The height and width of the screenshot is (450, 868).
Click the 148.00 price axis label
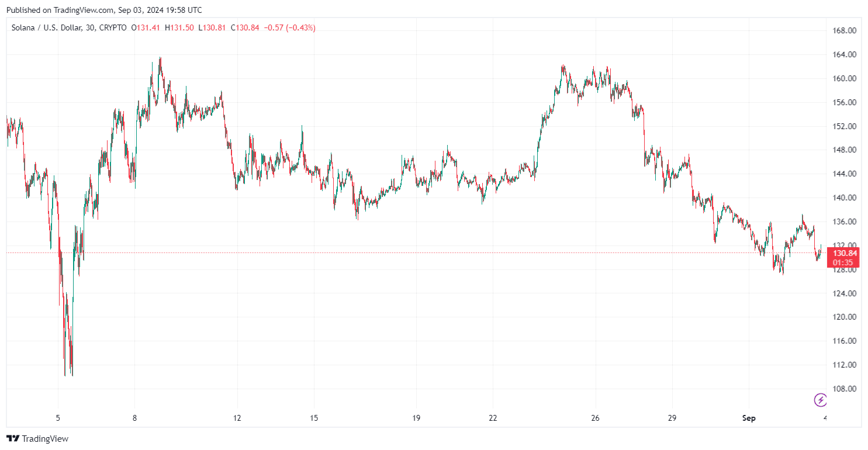pos(845,150)
